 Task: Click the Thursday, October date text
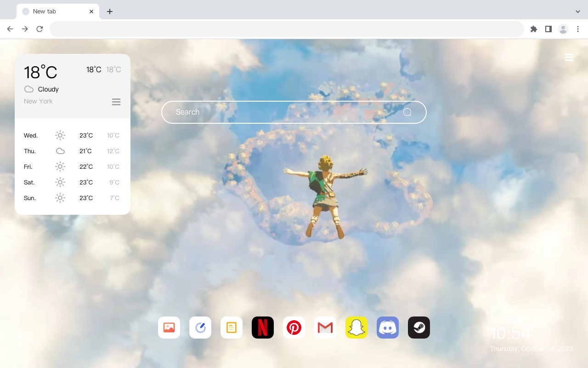coord(531,349)
